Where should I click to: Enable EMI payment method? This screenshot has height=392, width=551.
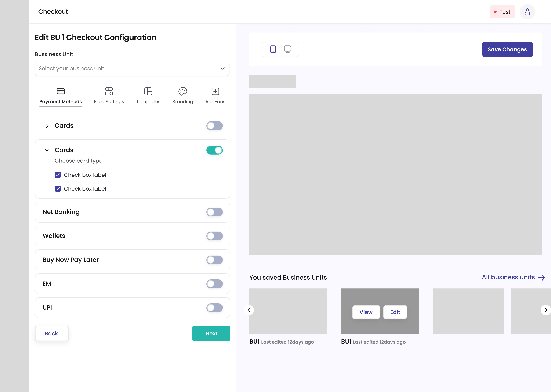(x=214, y=284)
